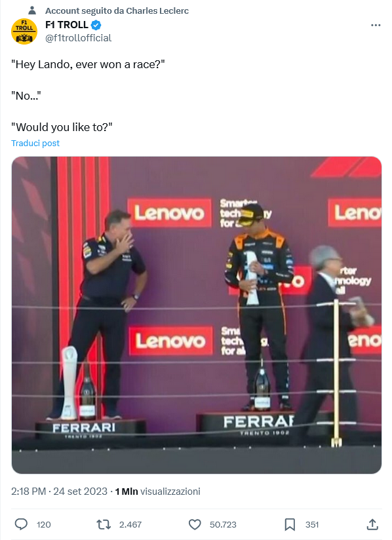The height and width of the screenshot is (540, 392).
Task: Click the F1 TROLL display name
Action: click(x=67, y=25)
